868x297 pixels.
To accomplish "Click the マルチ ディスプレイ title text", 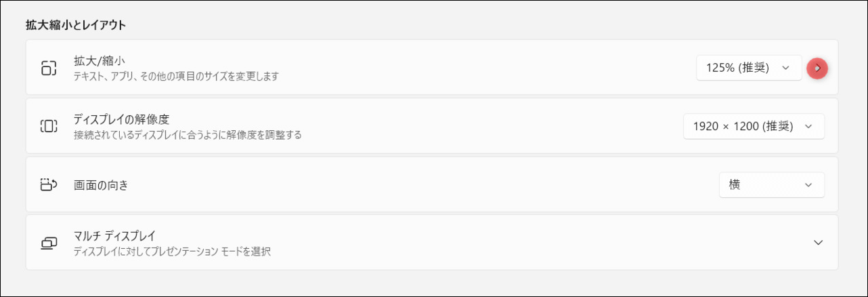I will [114, 236].
